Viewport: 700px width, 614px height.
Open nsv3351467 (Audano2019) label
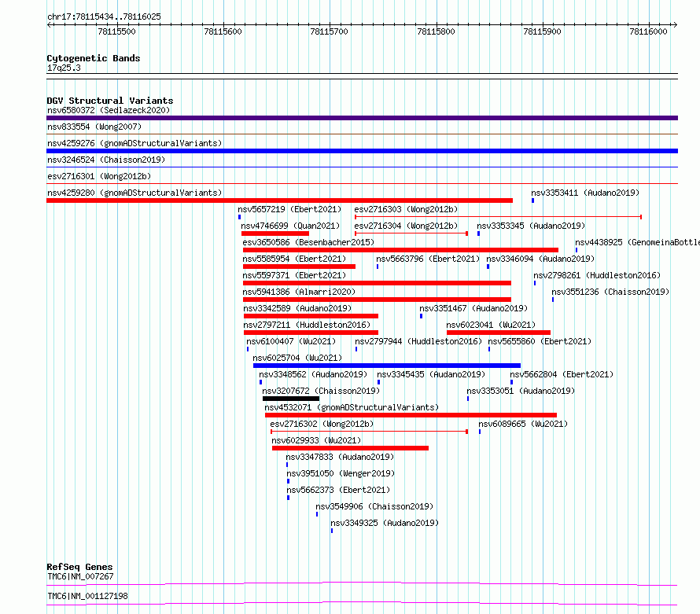[473, 308]
